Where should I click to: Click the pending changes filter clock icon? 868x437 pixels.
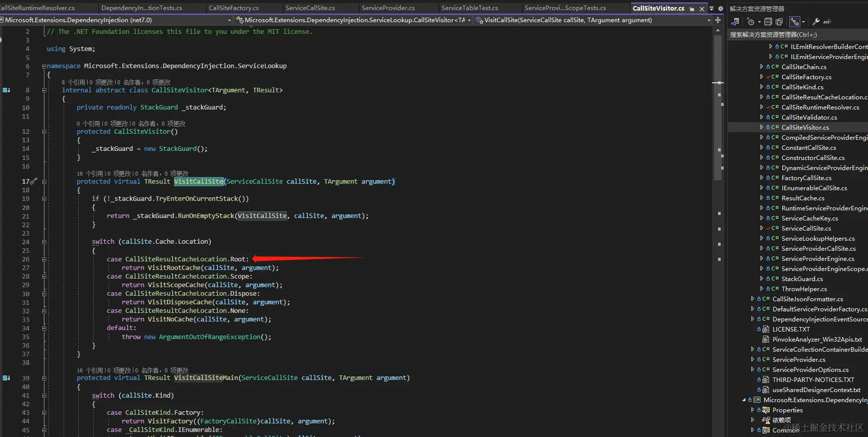tap(751, 22)
